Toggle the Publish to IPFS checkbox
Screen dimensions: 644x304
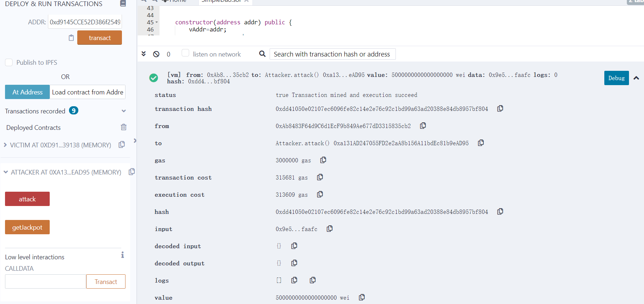[9, 62]
